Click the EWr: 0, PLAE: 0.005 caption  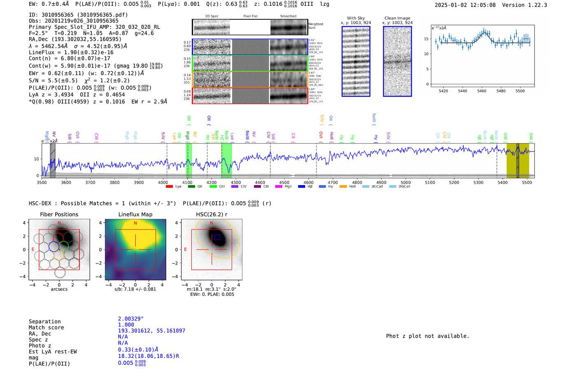click(212, 295)
